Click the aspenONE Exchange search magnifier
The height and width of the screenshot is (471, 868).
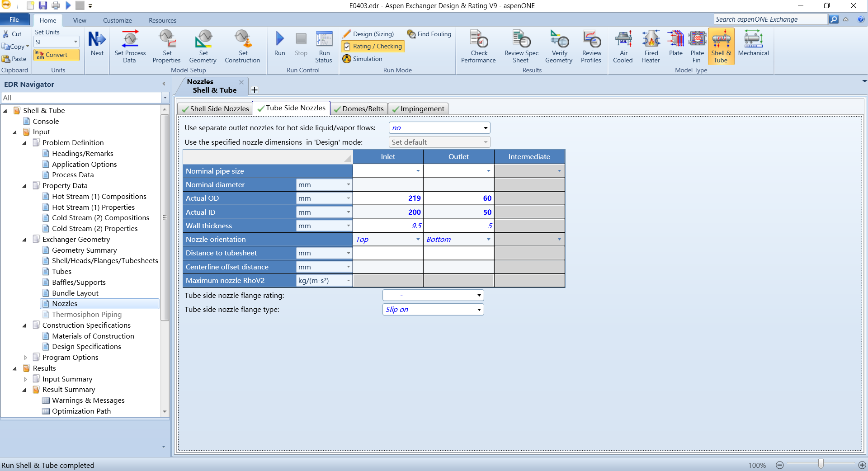pos(834,19)
